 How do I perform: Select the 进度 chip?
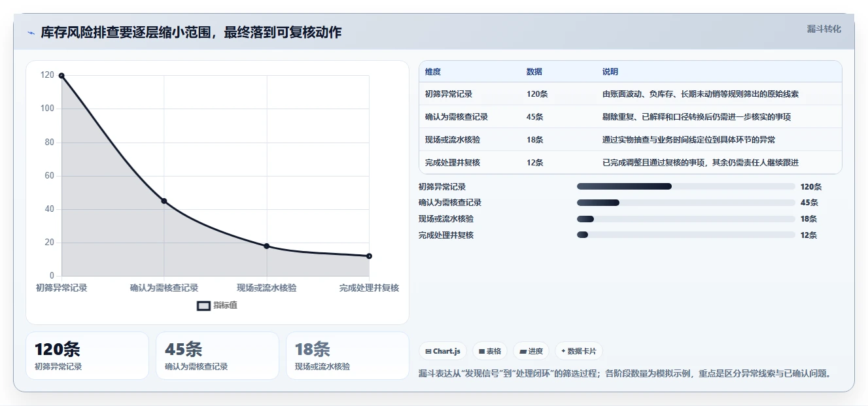click(x=531, y=351)
